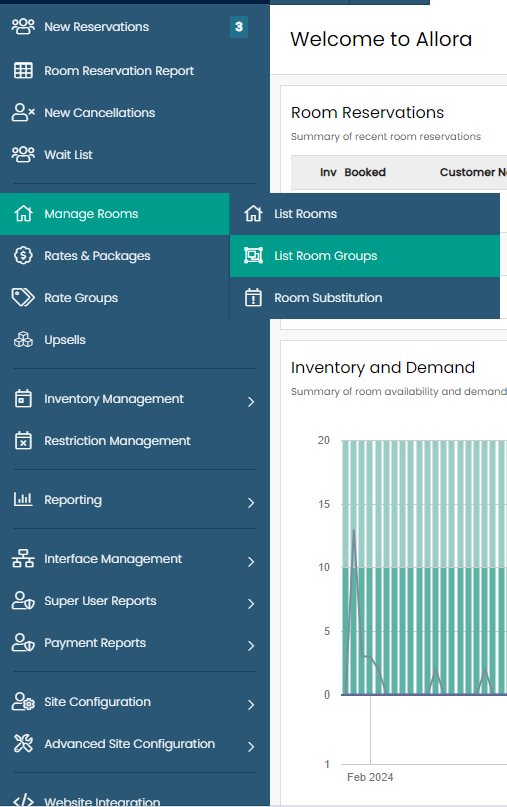
Task: Click the Super User Reports icon
Action: click(x=23, y=601)
